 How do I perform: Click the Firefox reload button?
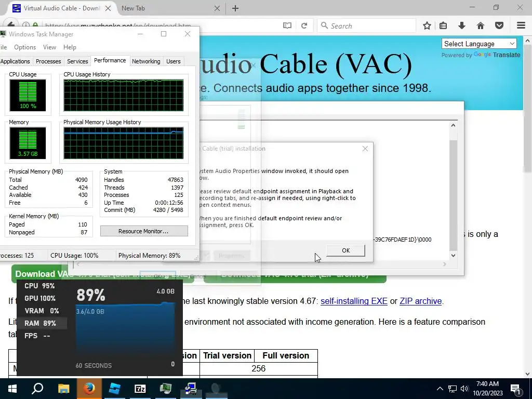click(304, 26)
